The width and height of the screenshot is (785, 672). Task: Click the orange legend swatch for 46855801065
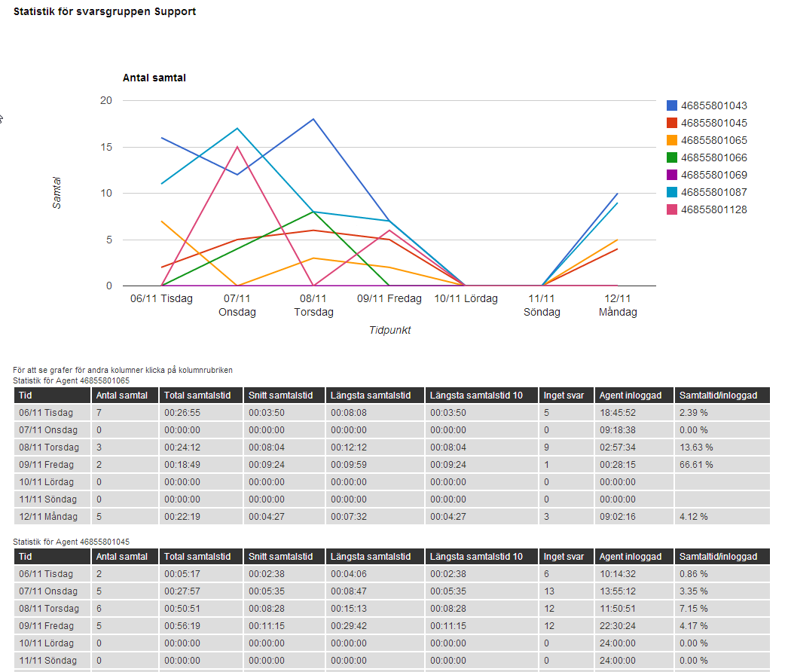672,140
